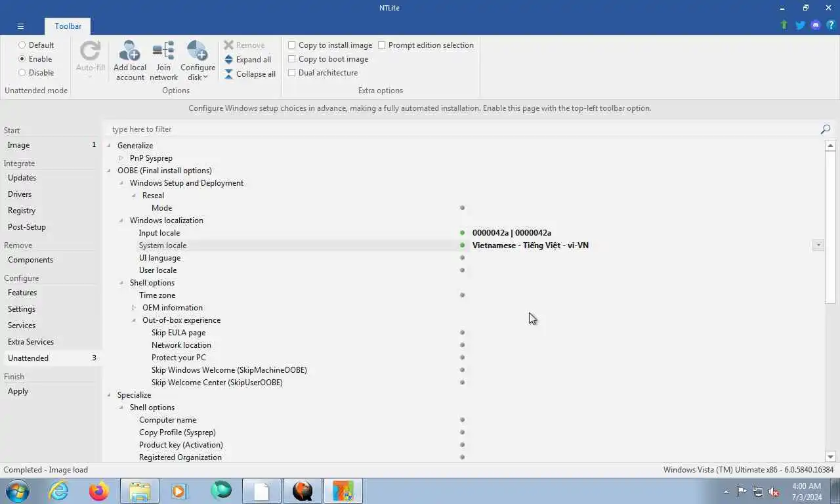
Task: Open the Registry page
Action: click(x=51, y=211)
